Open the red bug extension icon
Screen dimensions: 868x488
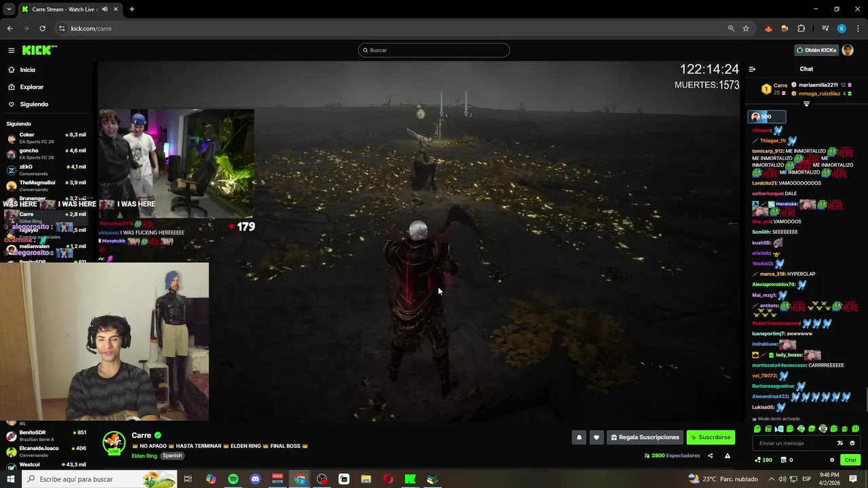(768, 28)
